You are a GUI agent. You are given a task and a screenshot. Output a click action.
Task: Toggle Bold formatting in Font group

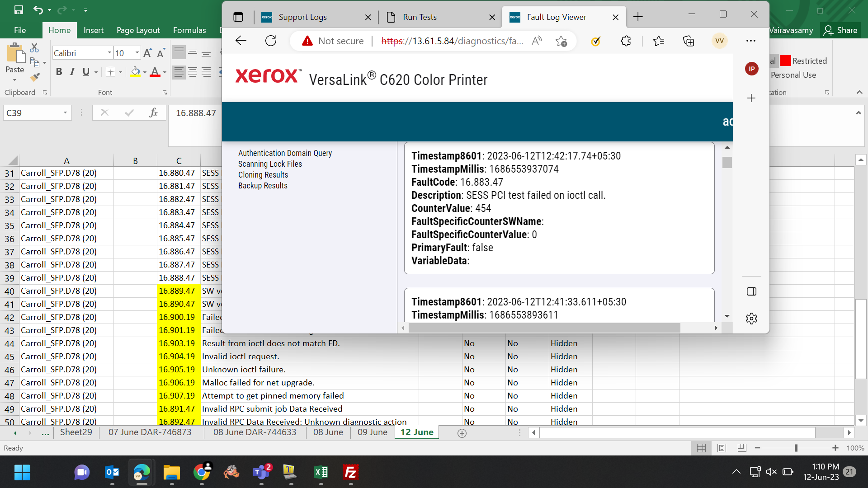coord(59,72)
